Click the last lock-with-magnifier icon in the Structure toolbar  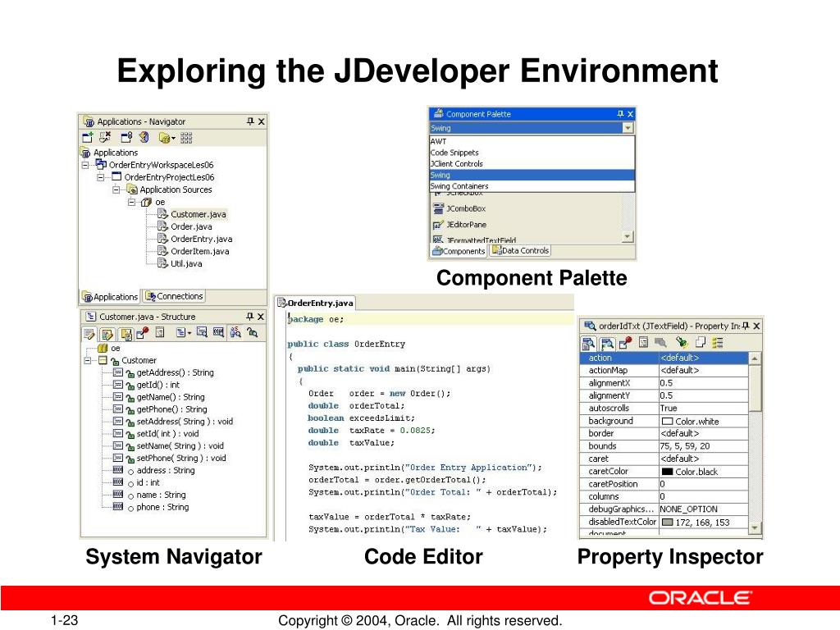[252, 333]
